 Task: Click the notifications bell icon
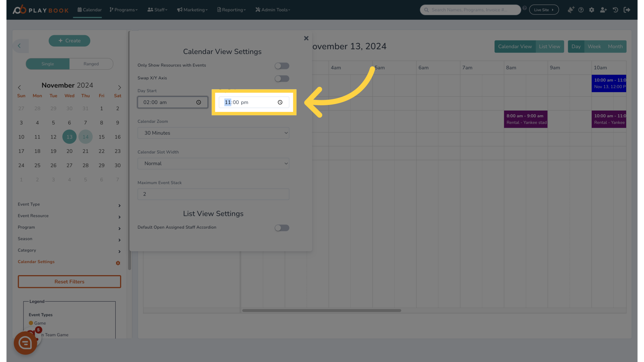(571, 9)
